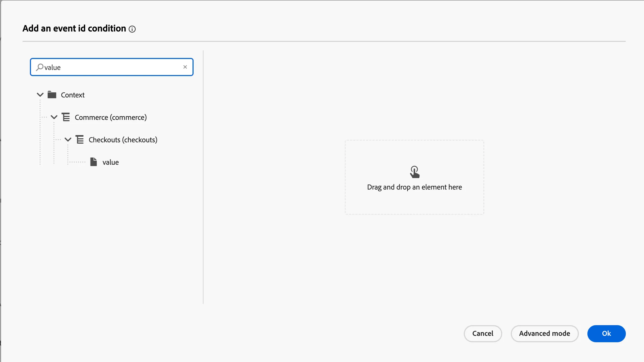Image resolution: width=644 pixels, height=362 pixels.
Task: Select the value field in tree
Action: [x=111, y=162]
